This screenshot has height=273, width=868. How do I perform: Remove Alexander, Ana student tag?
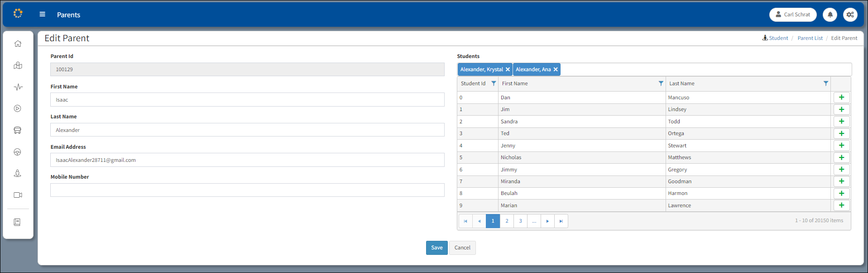(x=556, y=69)
